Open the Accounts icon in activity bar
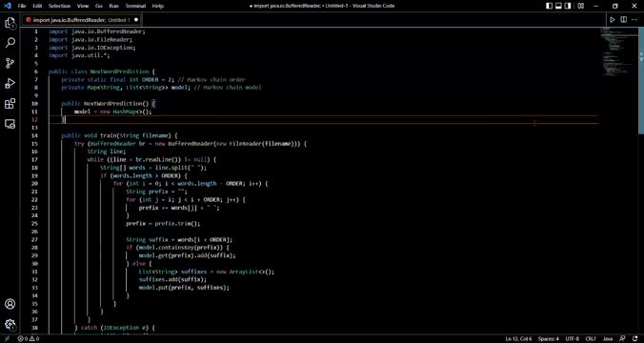644x343 pixels. click(x=10, y=304)
